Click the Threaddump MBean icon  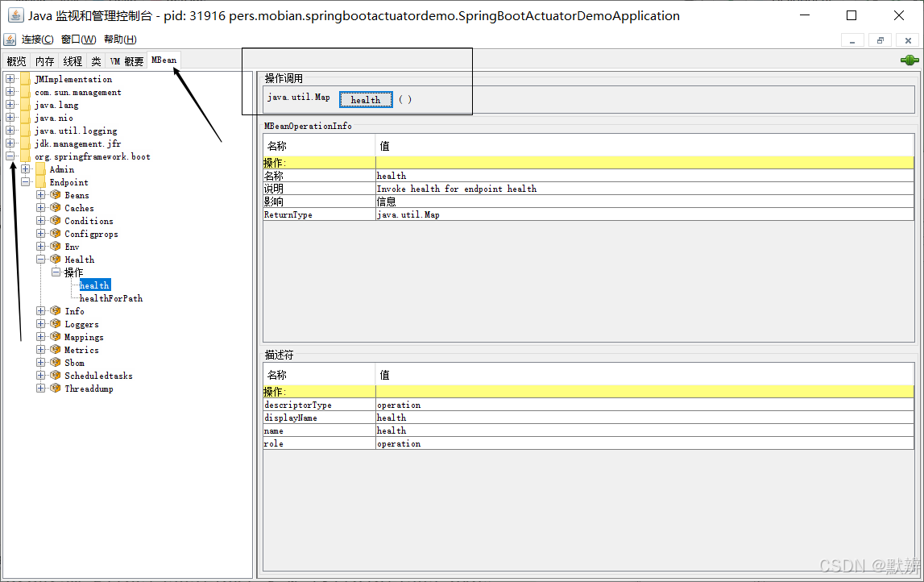pos(54,389)
